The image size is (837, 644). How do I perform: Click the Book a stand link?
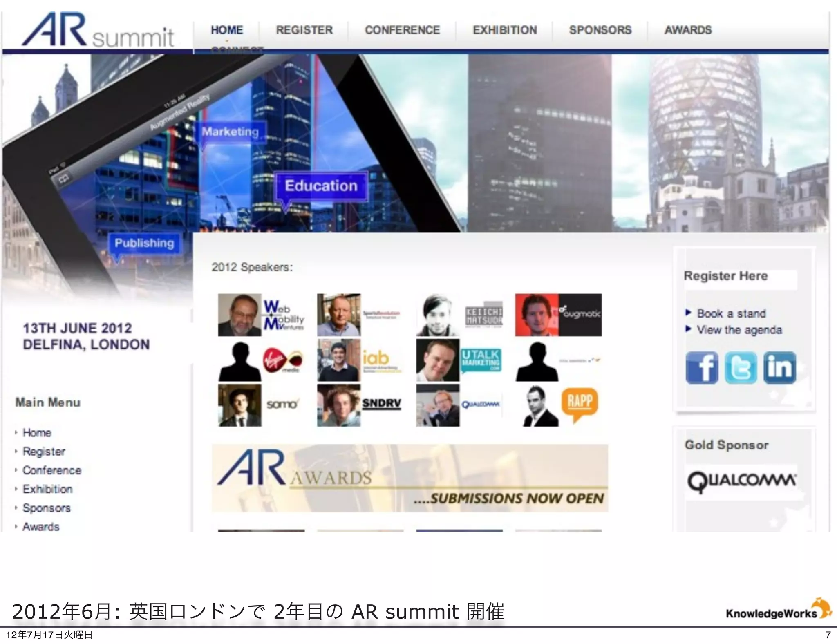[731, 313]
